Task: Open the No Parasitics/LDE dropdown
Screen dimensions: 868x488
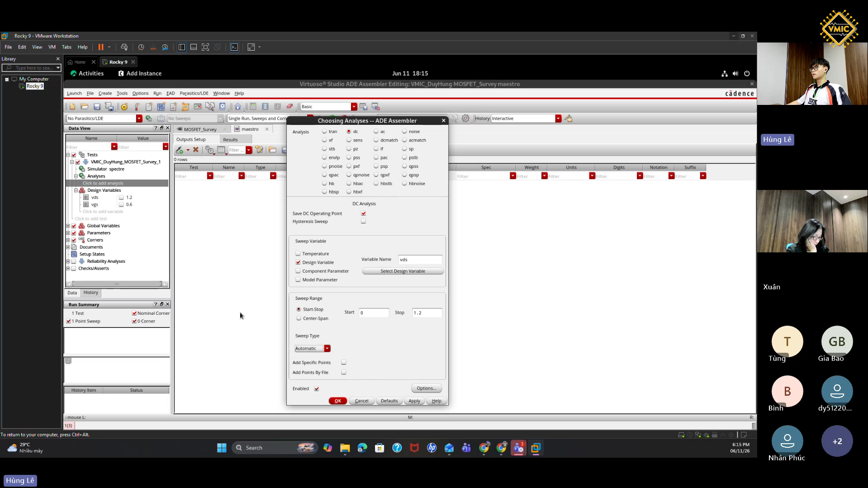Action: [139, 118]
